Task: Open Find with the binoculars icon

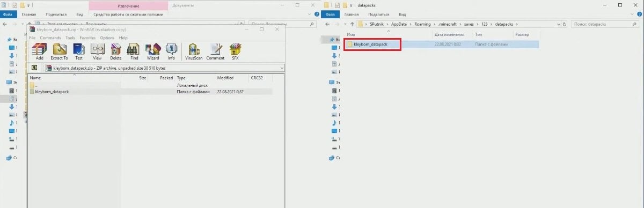Action: pos(134,51)
